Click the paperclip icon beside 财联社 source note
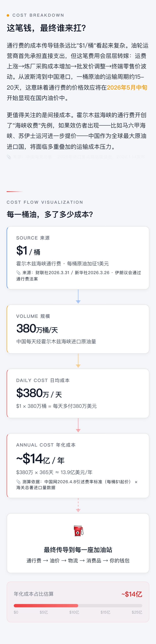The height and width of the screenshot is (644, 156). coord(19,272)
